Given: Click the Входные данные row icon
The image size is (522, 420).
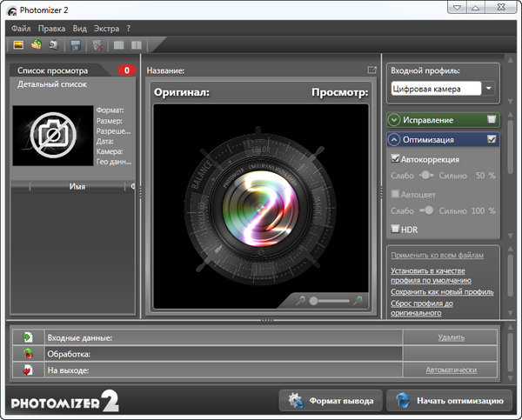Looking at the screenshot, I should click(x=28, y=337).
